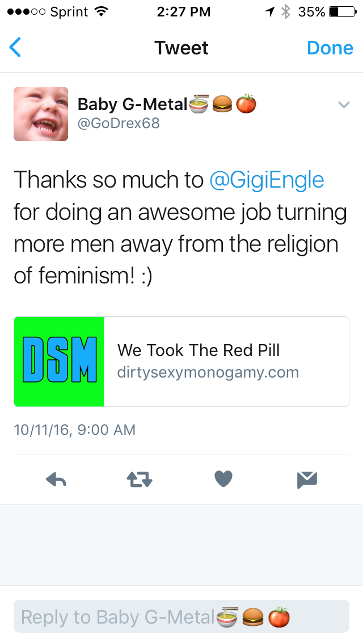This screenshot has width=363, height=644.
Task: Open the laughing baby profile picture
Action: 41,114
